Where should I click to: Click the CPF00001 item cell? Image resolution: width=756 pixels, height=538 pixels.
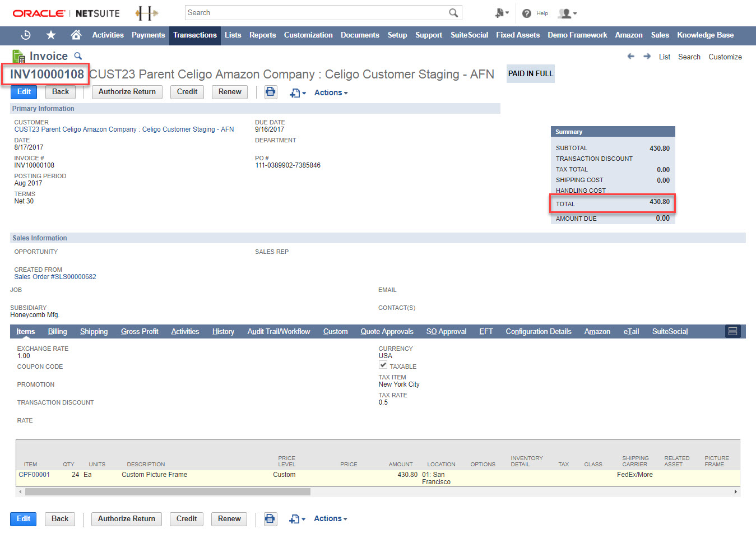[x=34, y=475]
